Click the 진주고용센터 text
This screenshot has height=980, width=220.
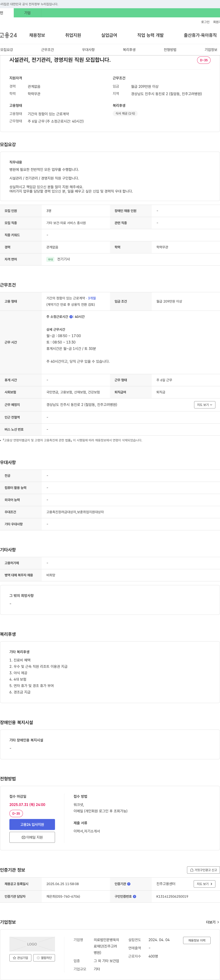coord(166,884)
